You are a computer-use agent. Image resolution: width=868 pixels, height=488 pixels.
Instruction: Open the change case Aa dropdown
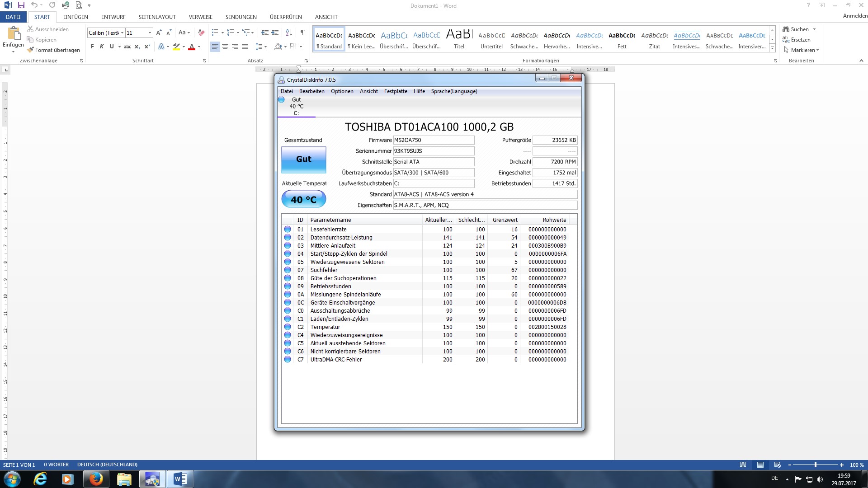184,33
